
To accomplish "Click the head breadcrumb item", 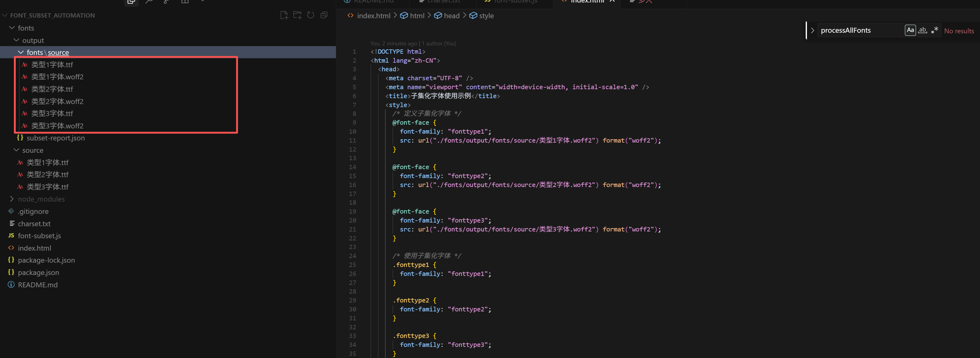I will (451, 15).
